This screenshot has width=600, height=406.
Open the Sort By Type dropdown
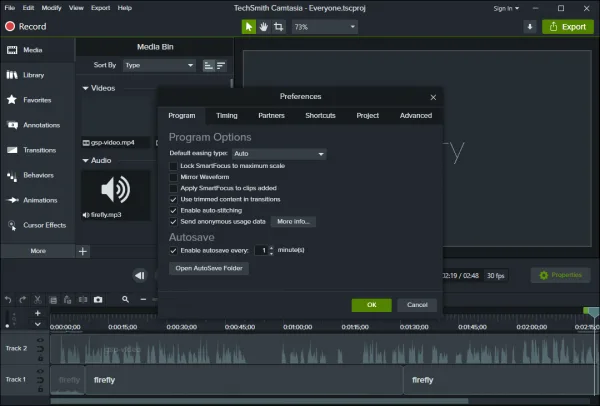pos(160,65)
